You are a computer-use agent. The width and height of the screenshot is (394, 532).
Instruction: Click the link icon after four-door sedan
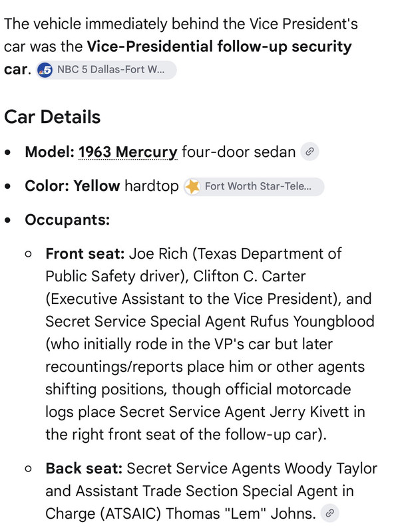tap(309, 152)
